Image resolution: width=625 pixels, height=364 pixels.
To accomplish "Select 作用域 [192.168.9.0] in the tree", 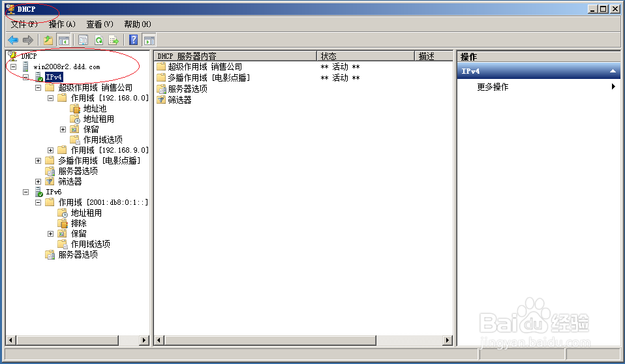I will click(x=110, y=150).
